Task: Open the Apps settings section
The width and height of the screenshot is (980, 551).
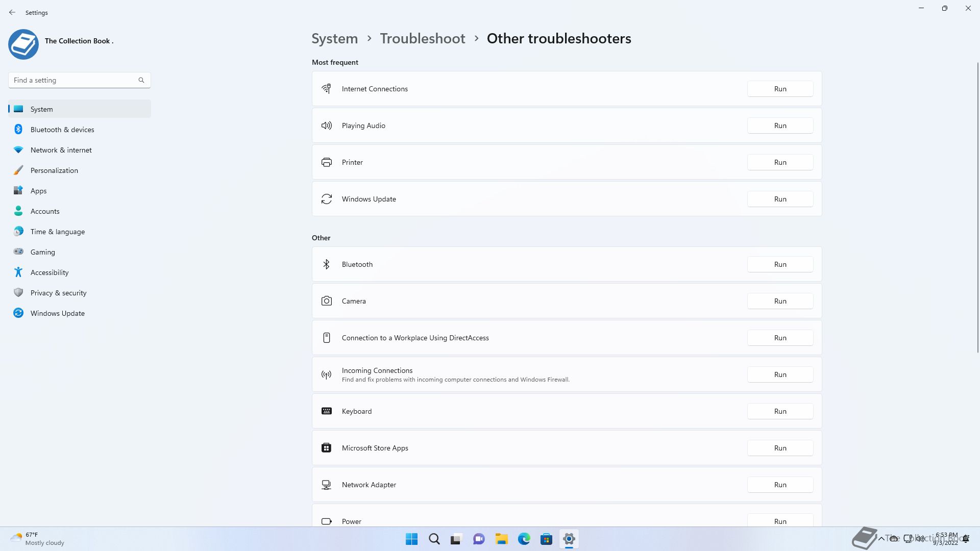Action: [38, 191]
